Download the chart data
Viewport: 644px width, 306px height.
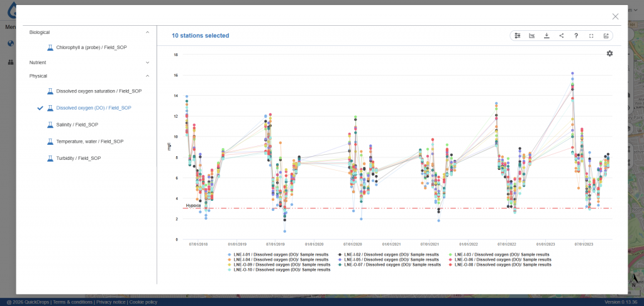pos(547,36)
